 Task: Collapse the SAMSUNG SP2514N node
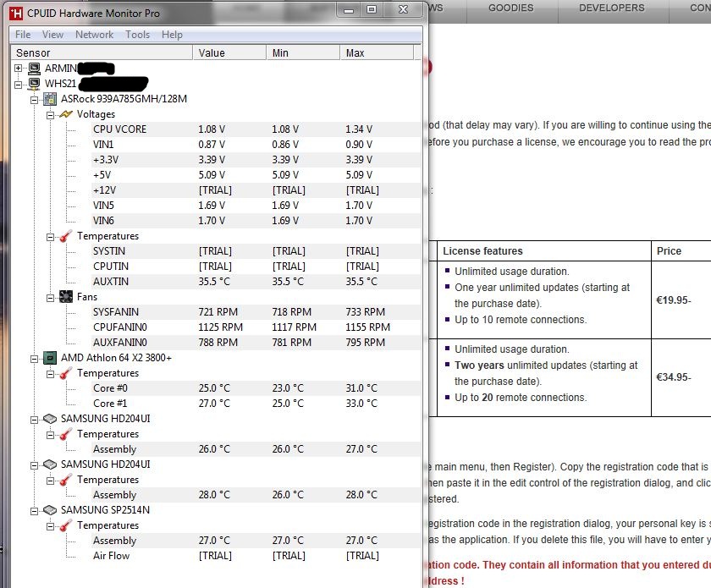pyautogui.click(x=34, y=511)
